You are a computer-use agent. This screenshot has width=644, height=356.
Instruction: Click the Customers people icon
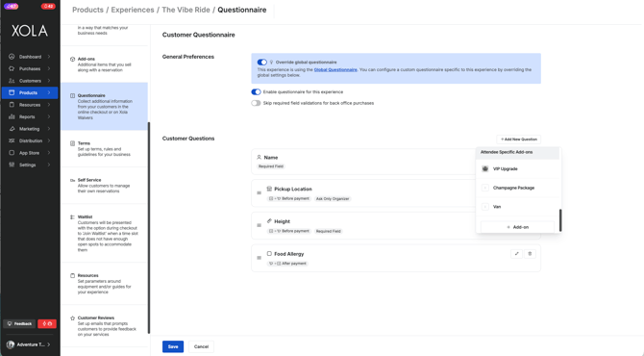coord(12,81)
